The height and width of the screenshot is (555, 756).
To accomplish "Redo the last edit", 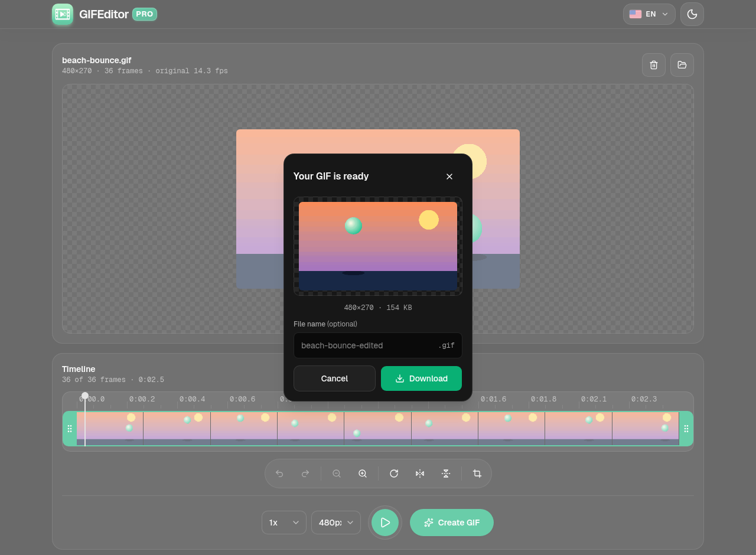I will pos(305,474).
